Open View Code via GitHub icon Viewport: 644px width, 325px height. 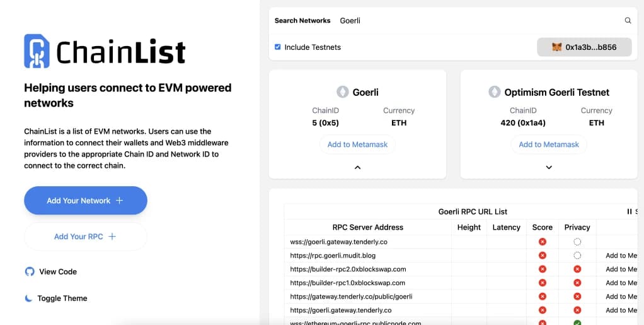tap(30, 271)
